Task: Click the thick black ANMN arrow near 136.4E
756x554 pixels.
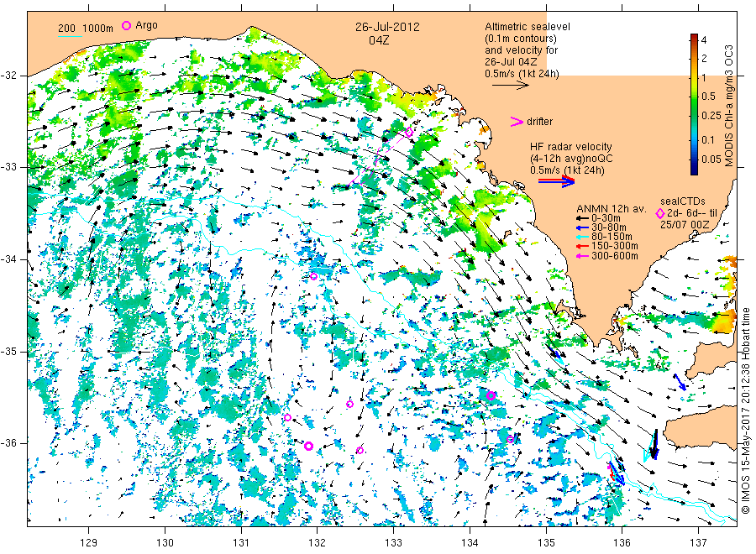Action: (654, 444)
